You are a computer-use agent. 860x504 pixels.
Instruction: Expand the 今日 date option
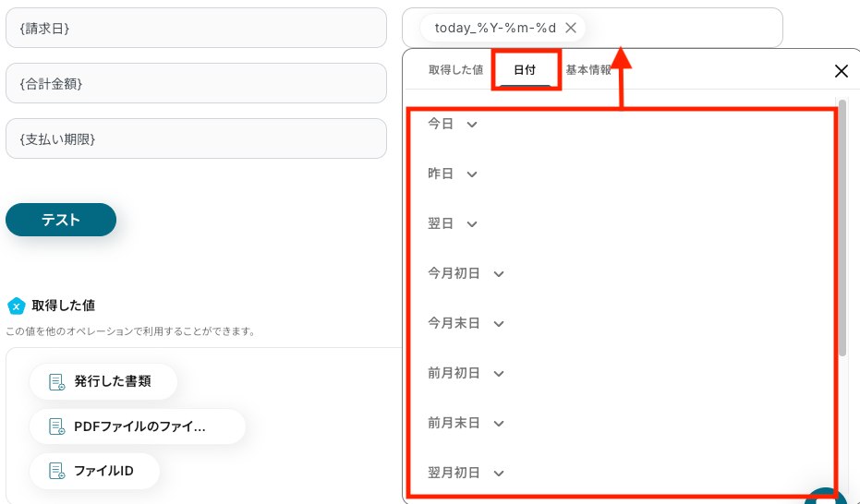[x=472, y=125]
